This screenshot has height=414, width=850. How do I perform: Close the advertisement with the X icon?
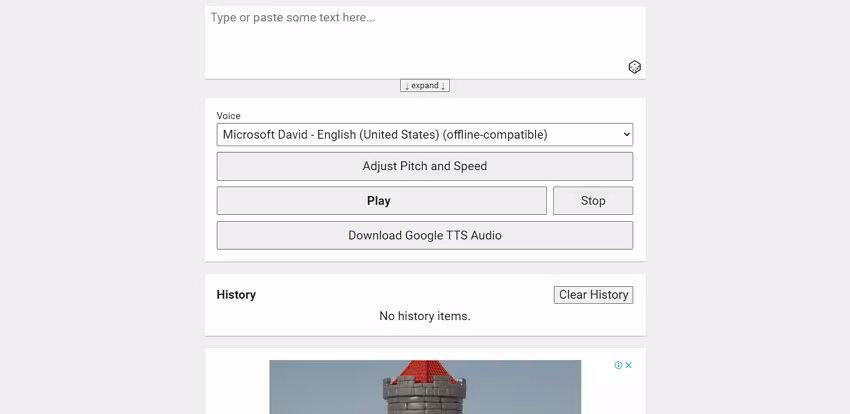coord(629,365)
